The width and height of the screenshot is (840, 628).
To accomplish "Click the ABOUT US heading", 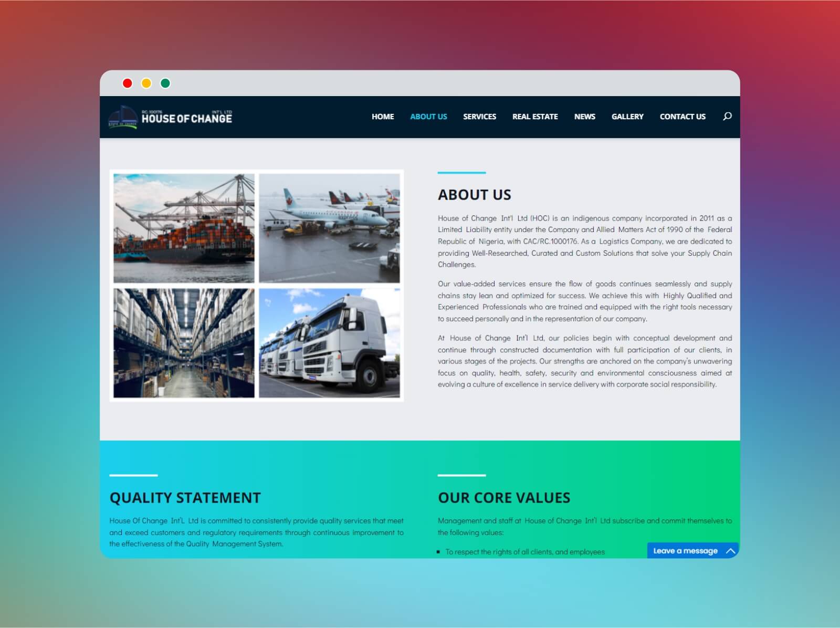I will (475, 195).
